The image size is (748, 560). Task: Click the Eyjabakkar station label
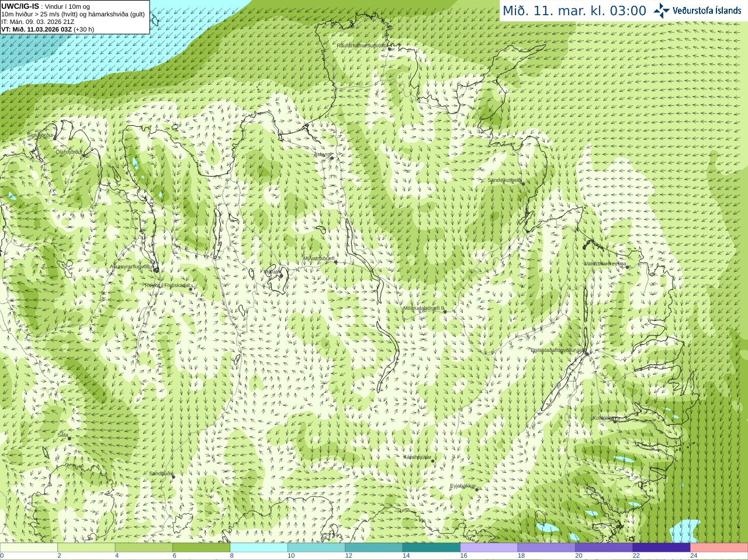coord(463,486)
